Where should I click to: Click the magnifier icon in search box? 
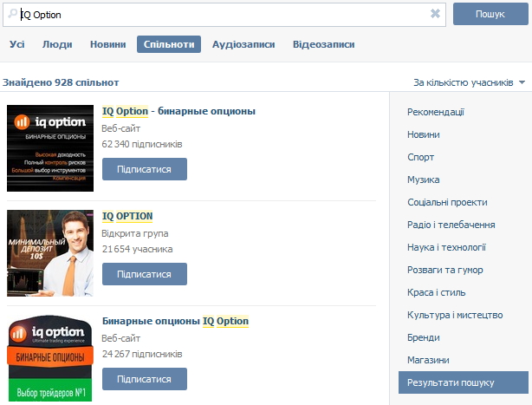(12, 14)
